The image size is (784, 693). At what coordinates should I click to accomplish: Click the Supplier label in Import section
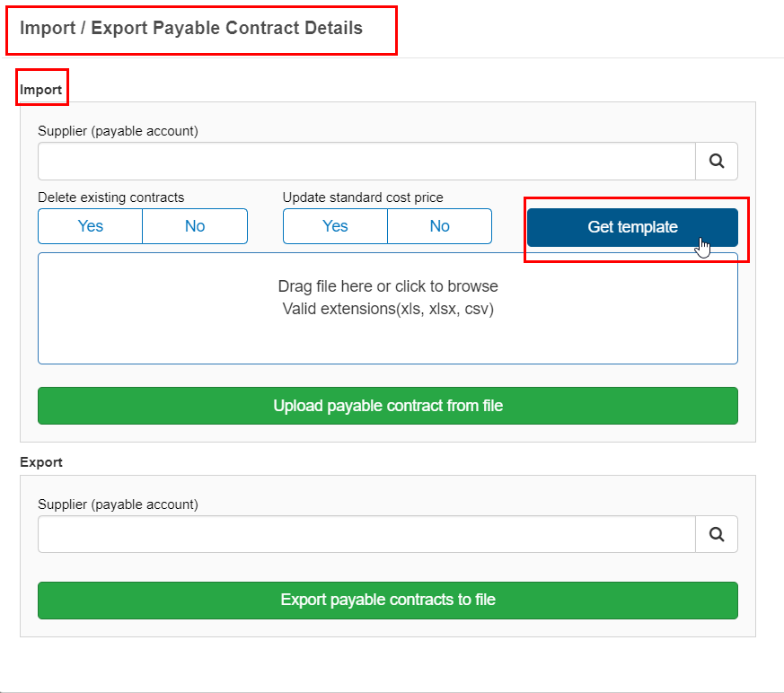(x=118, y=131)
